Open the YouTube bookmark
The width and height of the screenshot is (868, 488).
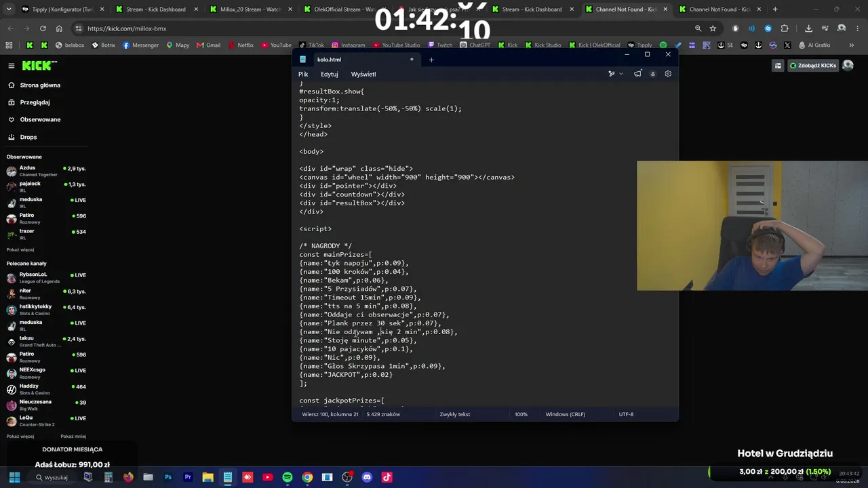[276, 45]
